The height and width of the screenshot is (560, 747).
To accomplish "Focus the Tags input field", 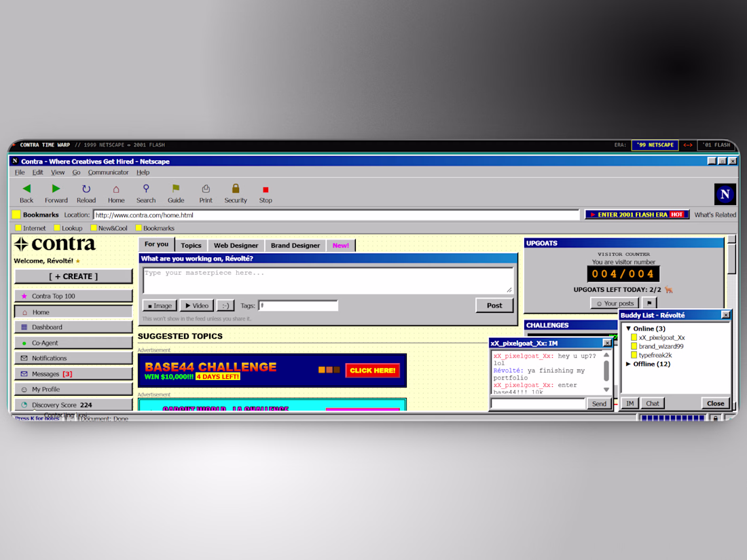I will pyautogui.click(x=298, y=305).
